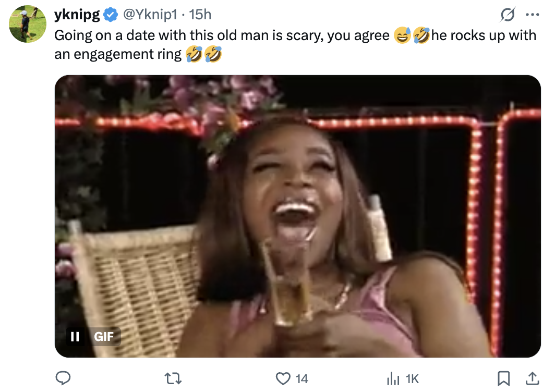
Task: Like the tweet with the heart icon
Action: (283, 378)
